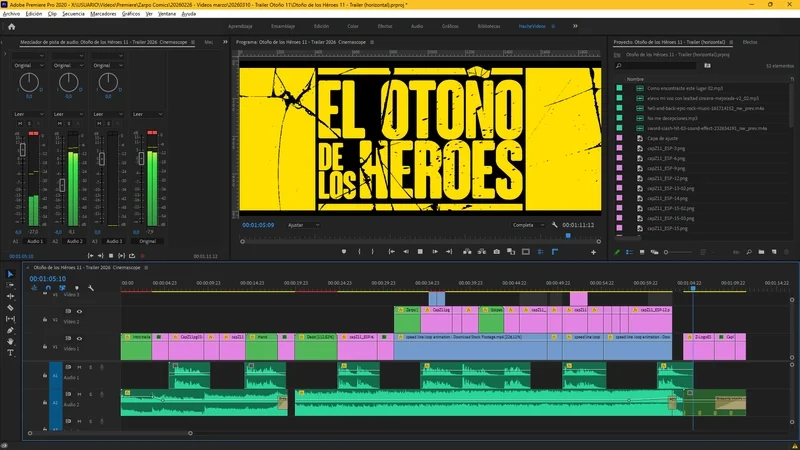Click the Lift button in Program monitor
The height and width of the screenshot is (450, 800).
coord(467,252)
